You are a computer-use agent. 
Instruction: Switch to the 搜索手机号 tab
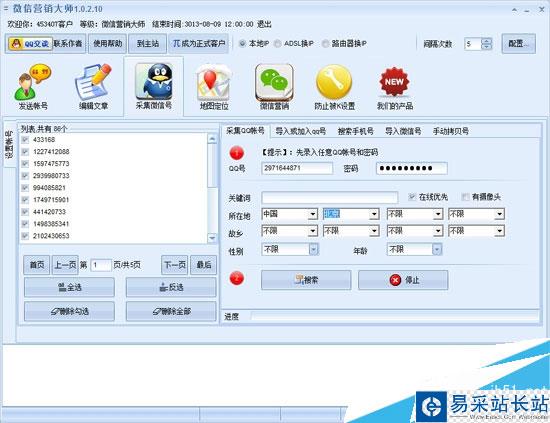tap(355, 131)
